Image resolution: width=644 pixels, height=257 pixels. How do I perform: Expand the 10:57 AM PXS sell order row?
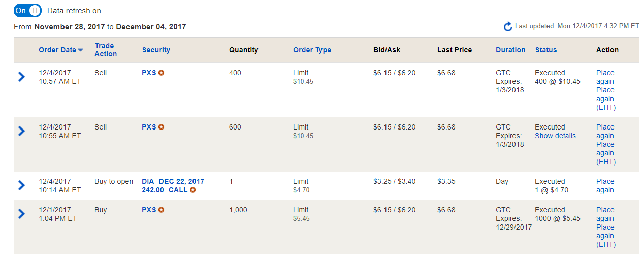21,77
